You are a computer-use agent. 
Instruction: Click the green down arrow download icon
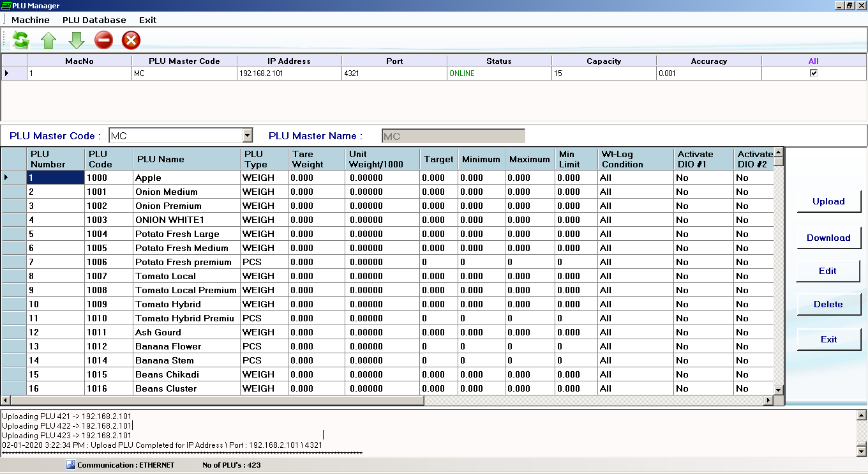click(76, 40)
